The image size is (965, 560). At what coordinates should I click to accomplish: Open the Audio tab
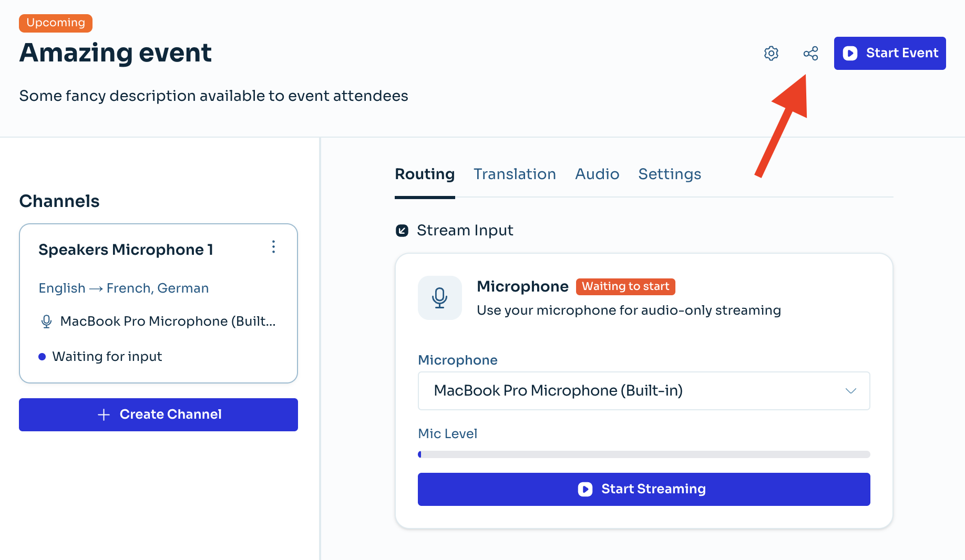tap(597, 174)
